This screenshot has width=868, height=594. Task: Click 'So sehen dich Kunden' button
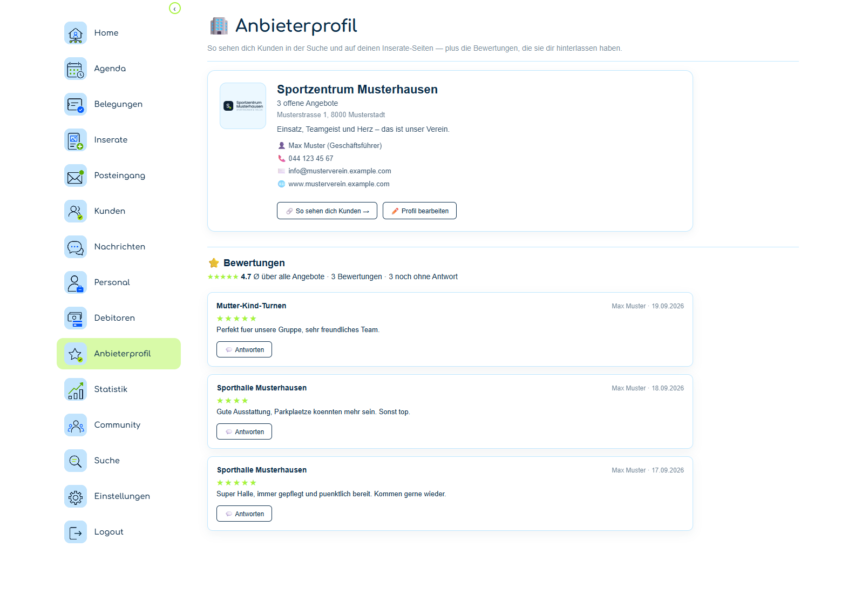point(327,211)
